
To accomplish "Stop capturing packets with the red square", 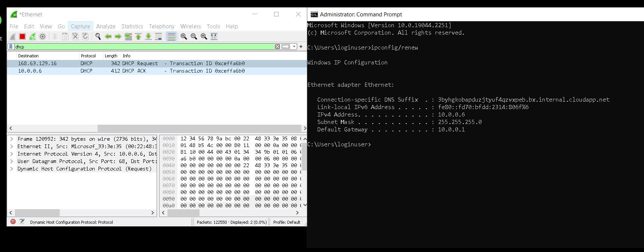I will pos(22,36).
